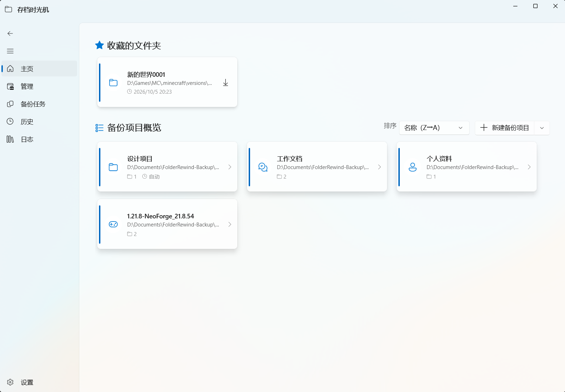This screenshot has height=392, width=565.
Task: Click the 管理 folder-lock icon
Action: (10, 86)
